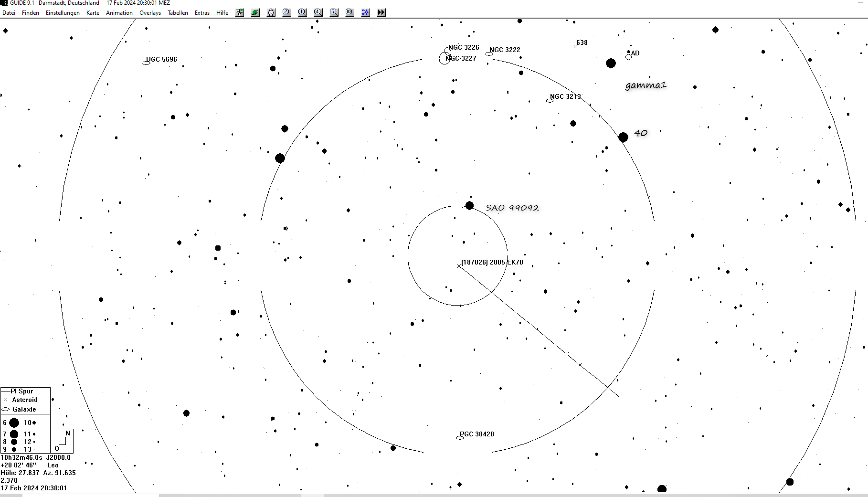Open the Extras menu
The height and width of the screenshot is (497, 868).
[202, 13]
